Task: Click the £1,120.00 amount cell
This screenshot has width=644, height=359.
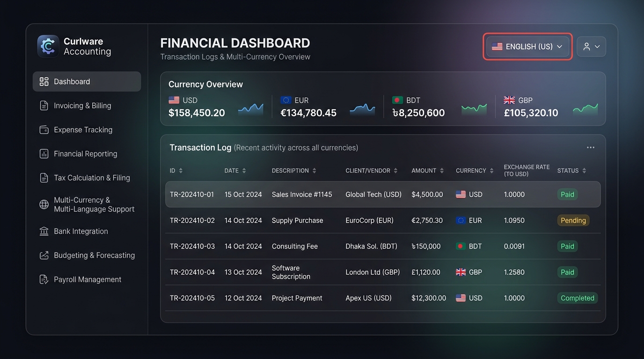Action: [426, 272]
